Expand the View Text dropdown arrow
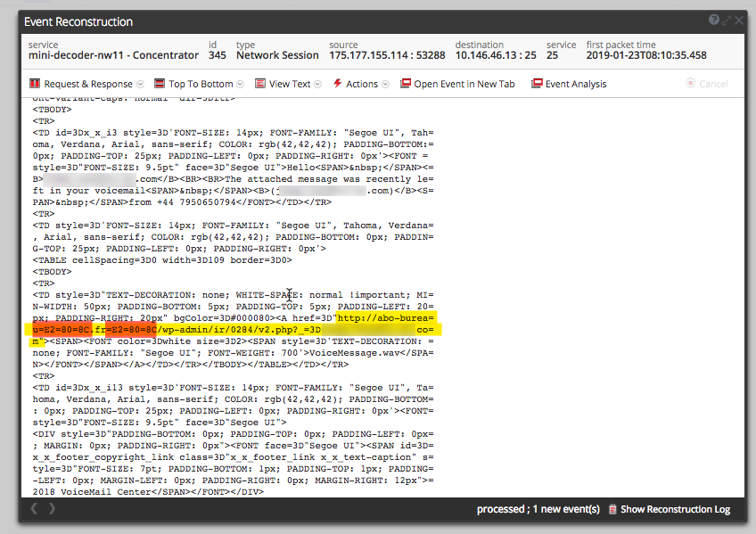Image resolution: width=756 pixels, height=534 pixels. pos(318,85)
